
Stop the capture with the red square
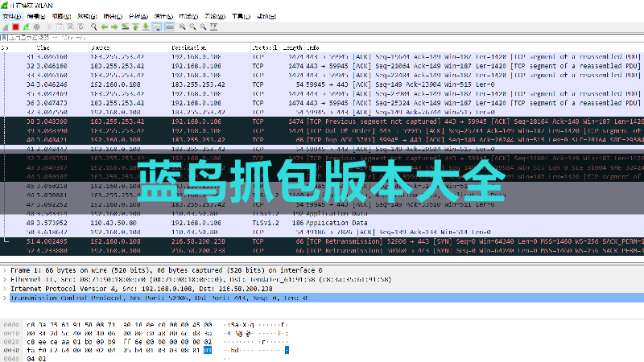15,27
